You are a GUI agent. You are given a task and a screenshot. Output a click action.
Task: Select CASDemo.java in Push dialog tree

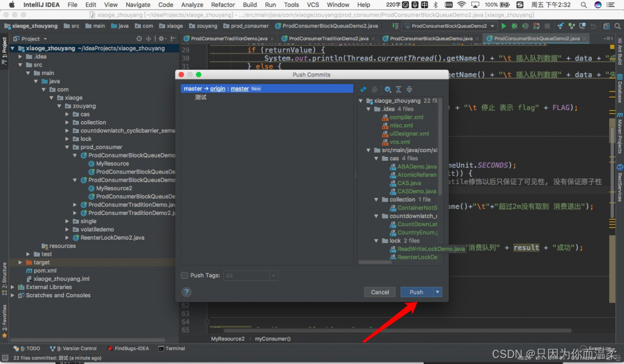417,192
